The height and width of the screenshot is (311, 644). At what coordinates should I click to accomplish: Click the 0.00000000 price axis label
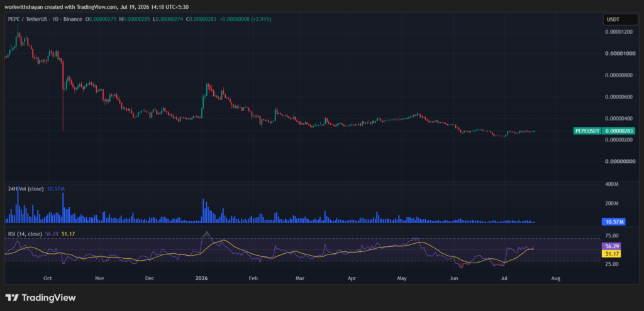tap(619, 161)
